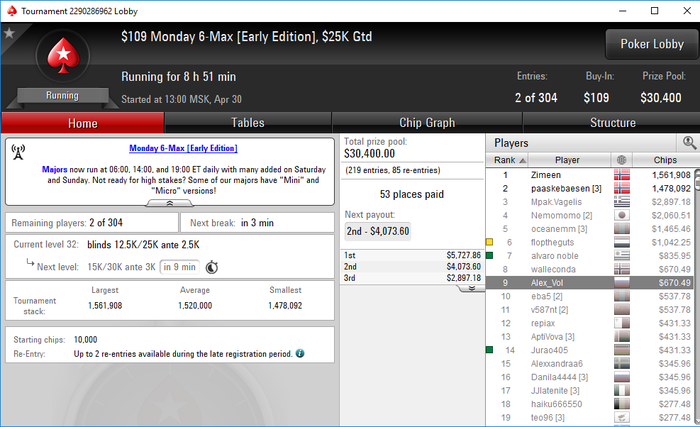Screen dimensions: 700x427
Task: Open player search magnifier in Players panel
Action: [x=689, y=143]
